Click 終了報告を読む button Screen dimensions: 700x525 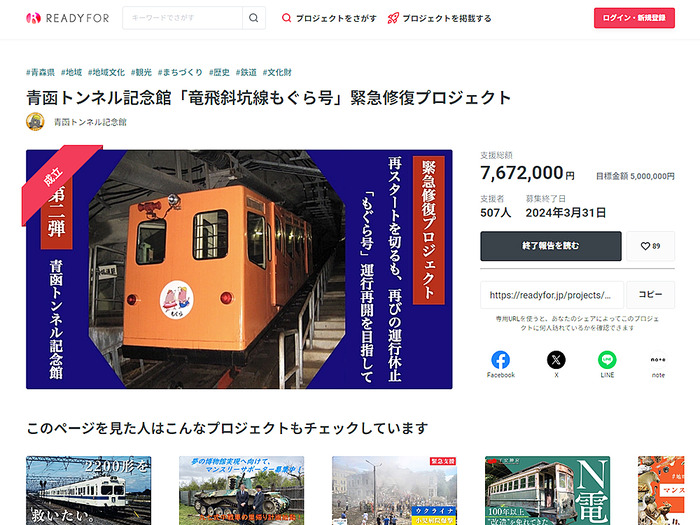tap(550, 246)
